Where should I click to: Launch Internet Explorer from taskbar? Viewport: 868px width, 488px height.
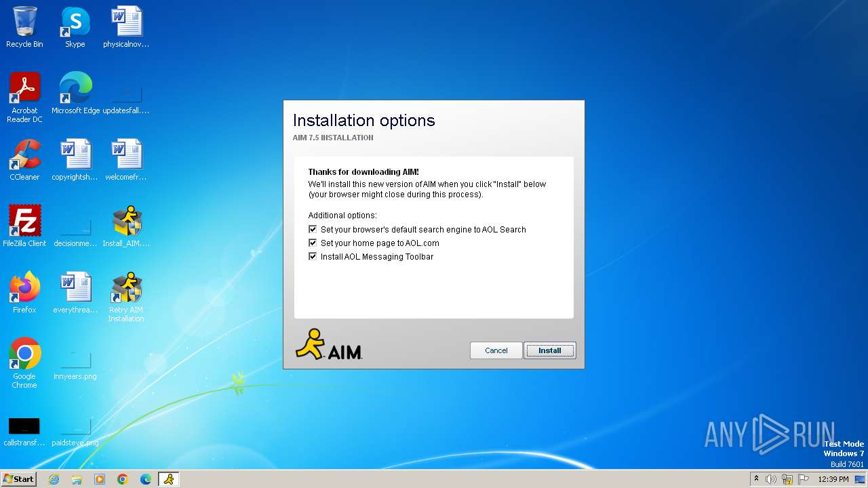coord(54,479)
